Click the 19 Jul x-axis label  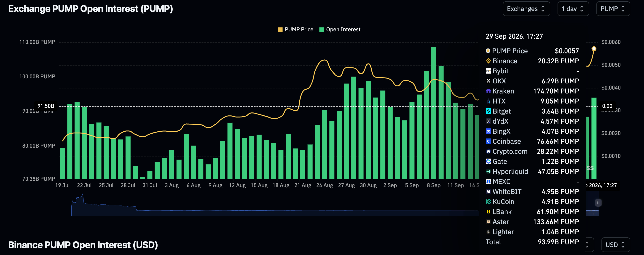(x=62, y=185)
